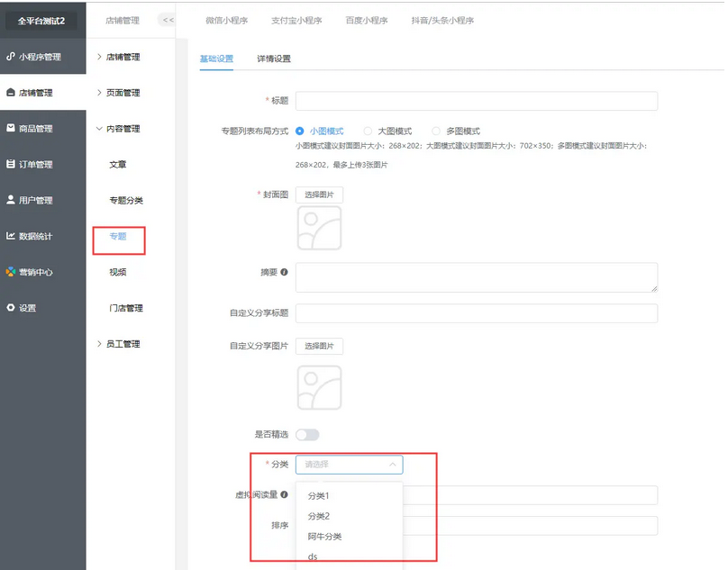Click the 自定义分享图片 image placeholder thumbnail
The image size is (728, 570).
point(320,387)
